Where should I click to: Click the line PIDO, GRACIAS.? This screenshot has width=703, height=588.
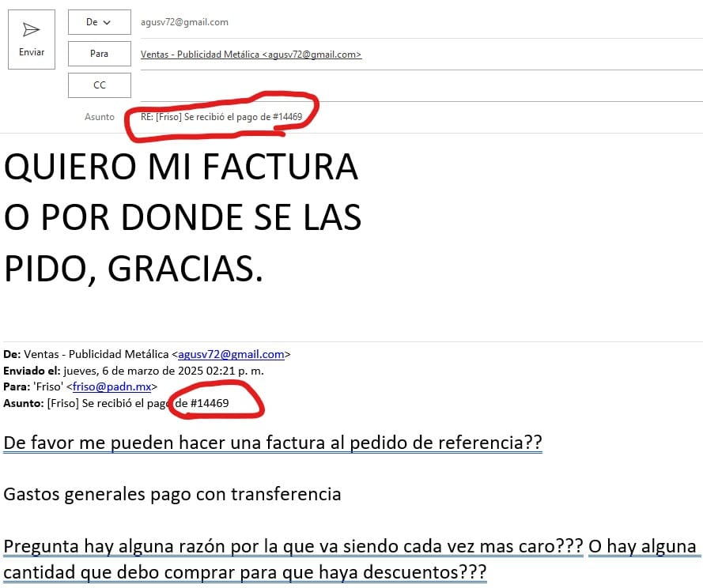[134, 269]
